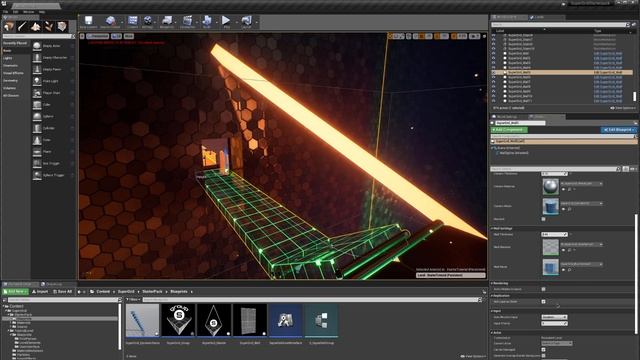The width and height of the screenshot is (640, 360).
Task: Click the Save All button
Action: click(62, 292)
